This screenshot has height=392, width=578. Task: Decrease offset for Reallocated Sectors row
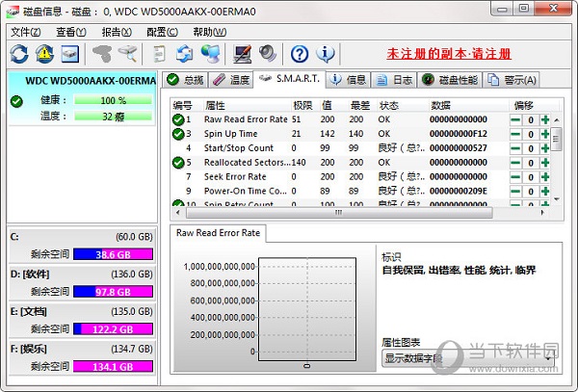tap(515, 163)
